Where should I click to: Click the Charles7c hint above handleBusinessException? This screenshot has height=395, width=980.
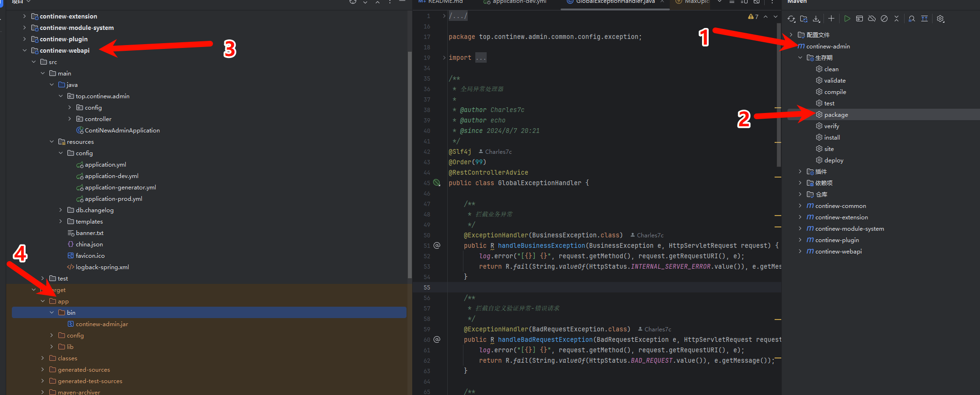point(647,235)
